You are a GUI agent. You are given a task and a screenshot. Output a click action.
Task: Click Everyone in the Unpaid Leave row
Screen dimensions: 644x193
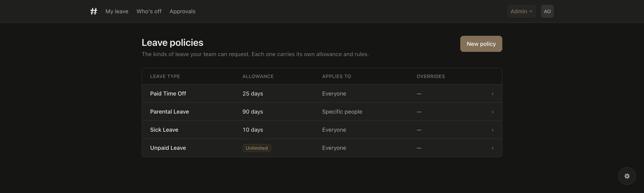(334, 148)
